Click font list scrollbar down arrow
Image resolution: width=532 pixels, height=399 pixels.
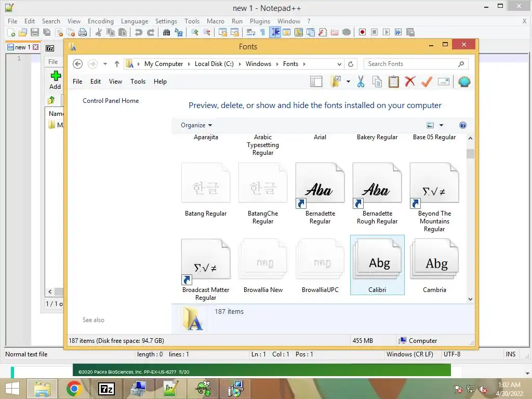coord(470,299)
